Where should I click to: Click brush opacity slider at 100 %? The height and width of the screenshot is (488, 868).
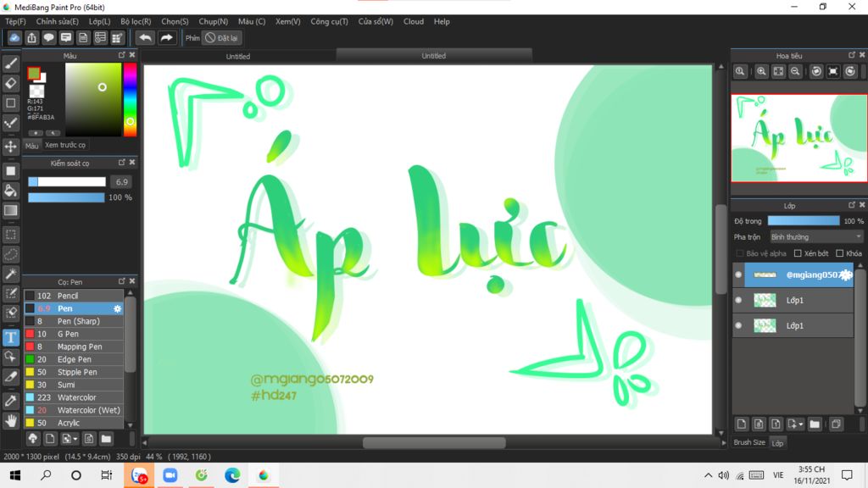(66, 197)
